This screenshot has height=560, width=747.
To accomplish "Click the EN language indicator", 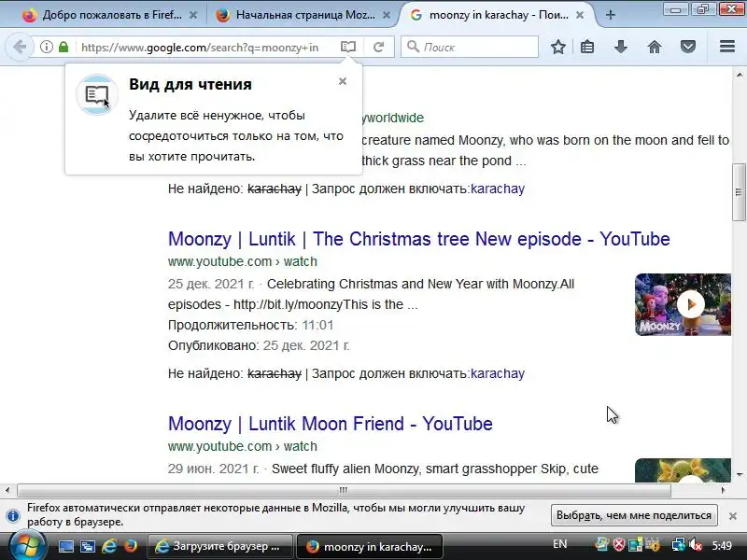I will (x=559, y=544).
